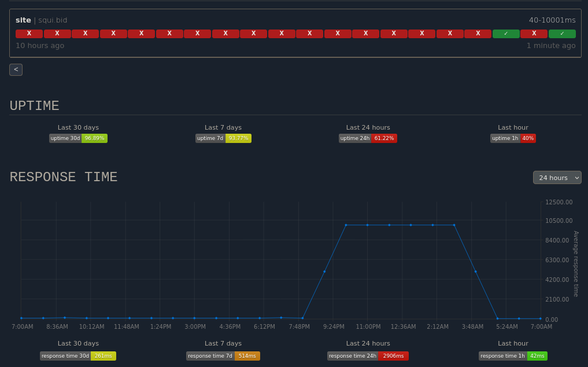The image size is (588, 367).
Task: Click the first green check status pill
Action: [x=506, y=34]
